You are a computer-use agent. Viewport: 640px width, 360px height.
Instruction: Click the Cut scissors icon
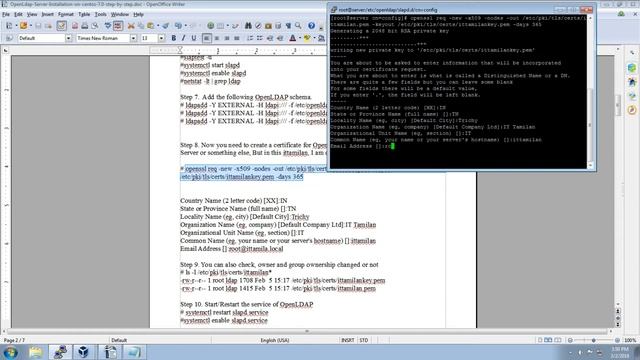(x=131, y=26)
